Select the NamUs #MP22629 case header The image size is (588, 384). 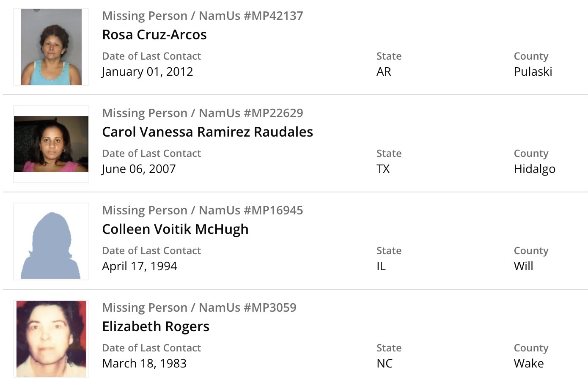[x=202, y=113]
